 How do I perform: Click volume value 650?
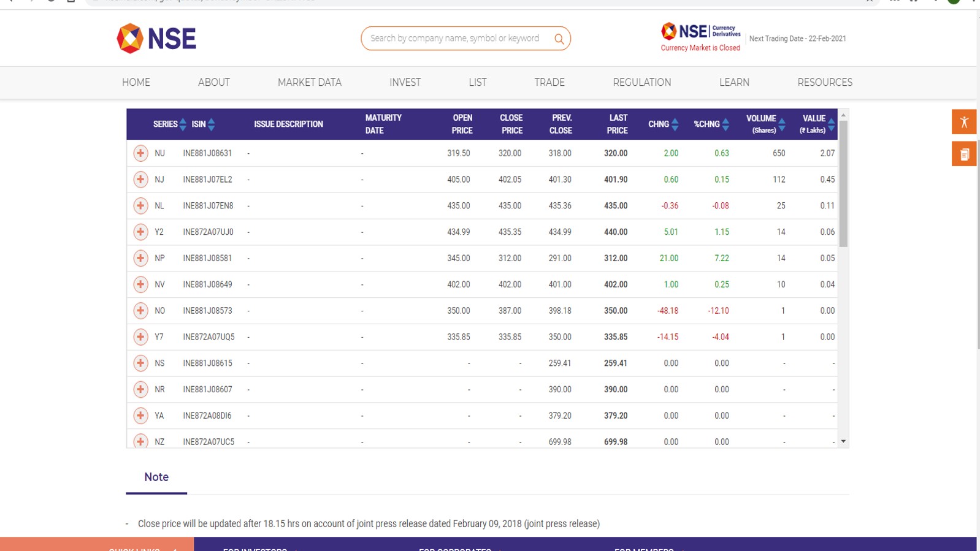click(779, 153)
